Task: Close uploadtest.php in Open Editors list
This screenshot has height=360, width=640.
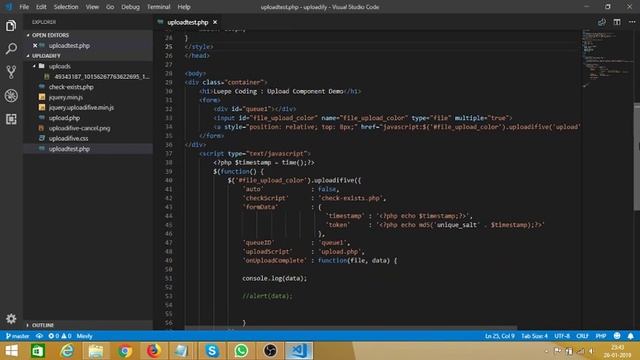Action: (35, 46)
